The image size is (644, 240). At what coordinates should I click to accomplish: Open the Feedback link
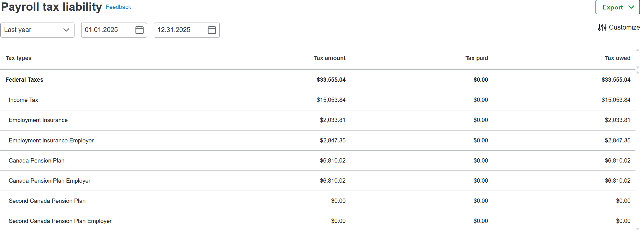click(x=118, y=7)
